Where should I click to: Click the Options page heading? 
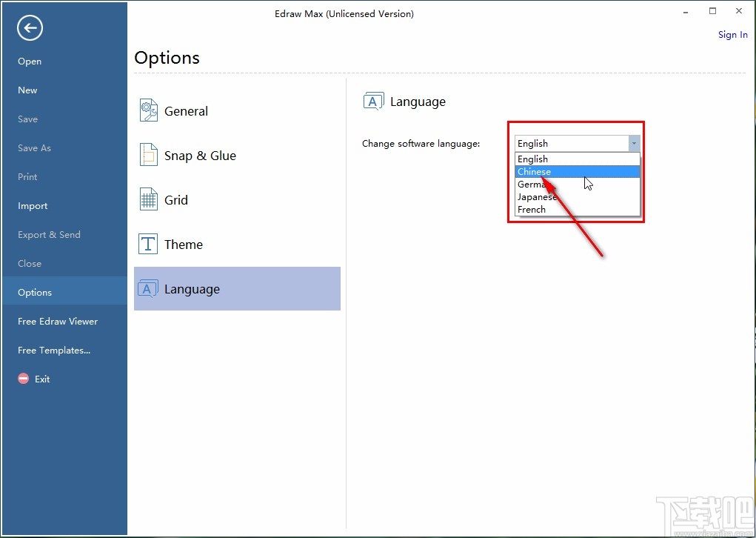pyautogui.click(x=167, y=58)
